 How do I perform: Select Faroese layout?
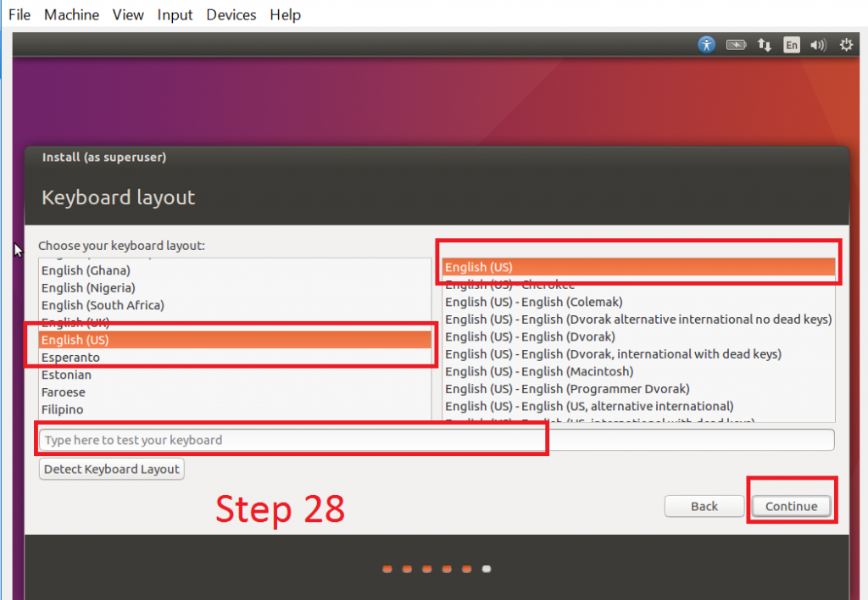[235, 392]
